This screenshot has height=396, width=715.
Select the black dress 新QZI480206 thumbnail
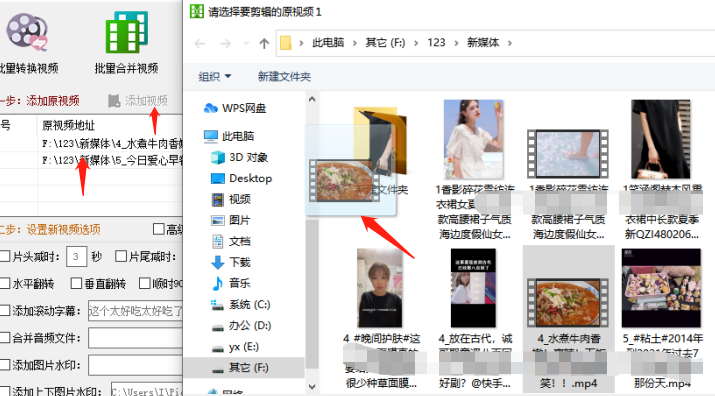[661, 139]
